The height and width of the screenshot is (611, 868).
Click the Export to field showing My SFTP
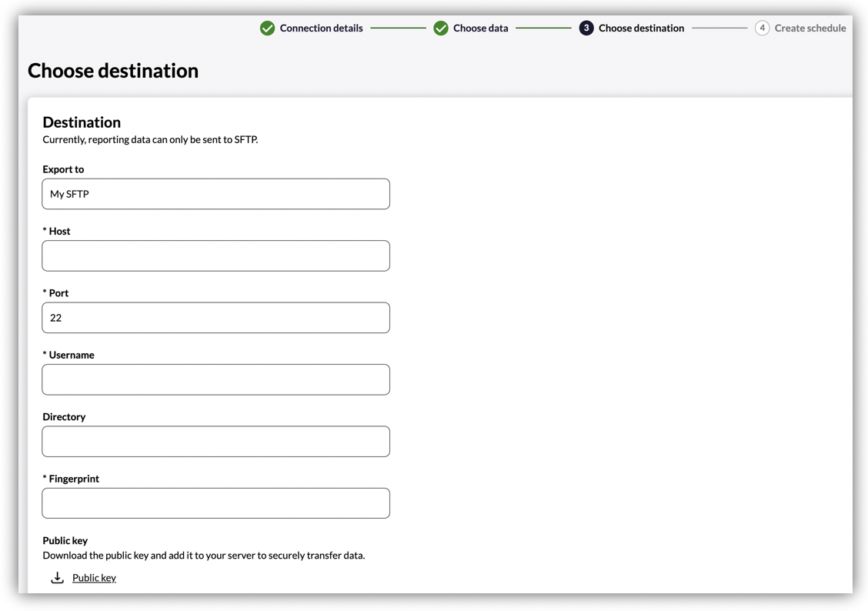(x=215, y=194)
